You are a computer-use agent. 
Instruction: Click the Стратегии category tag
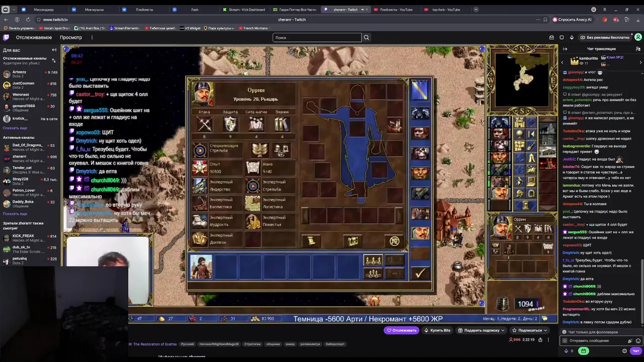click(252, 344)
